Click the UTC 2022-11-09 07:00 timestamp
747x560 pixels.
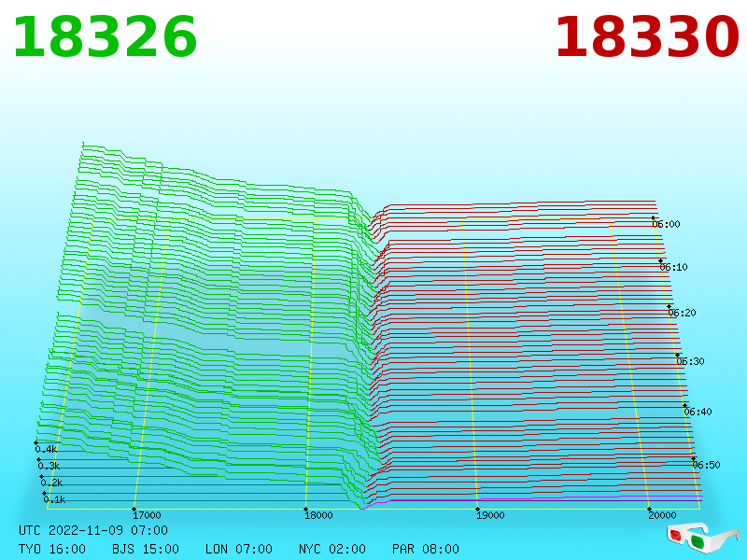93,530
